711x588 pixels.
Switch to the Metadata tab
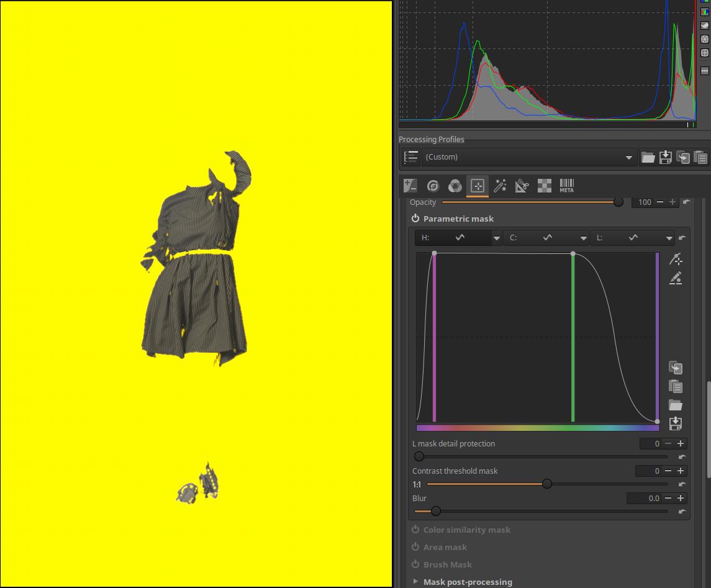tap(566, 186)
